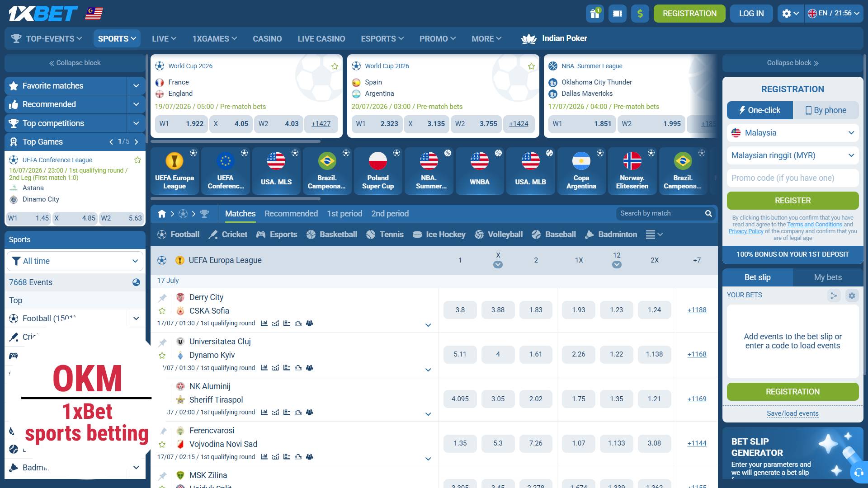The image size is (868, 488).
Task: Switch to 1st period tab
Action: (344, 214)
